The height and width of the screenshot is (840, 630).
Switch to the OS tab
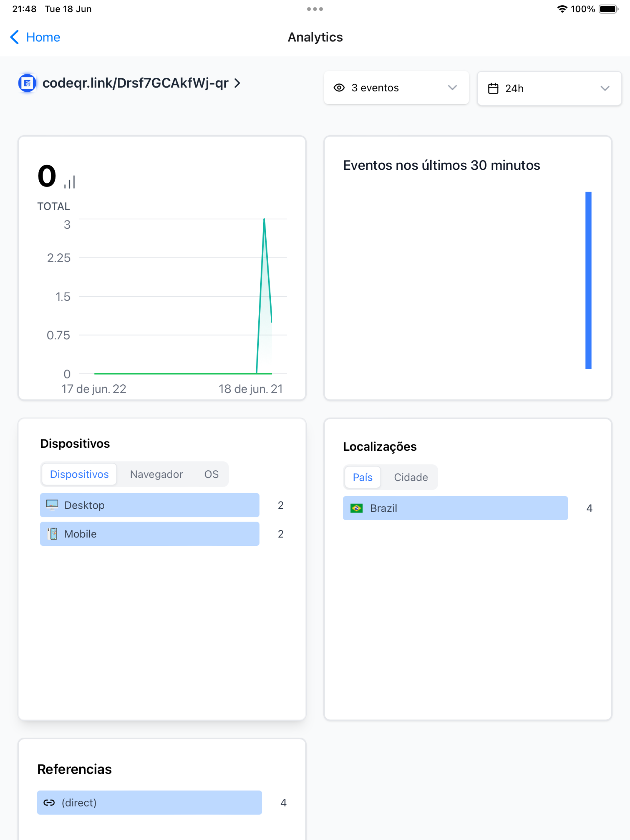(x=211, y=474)
